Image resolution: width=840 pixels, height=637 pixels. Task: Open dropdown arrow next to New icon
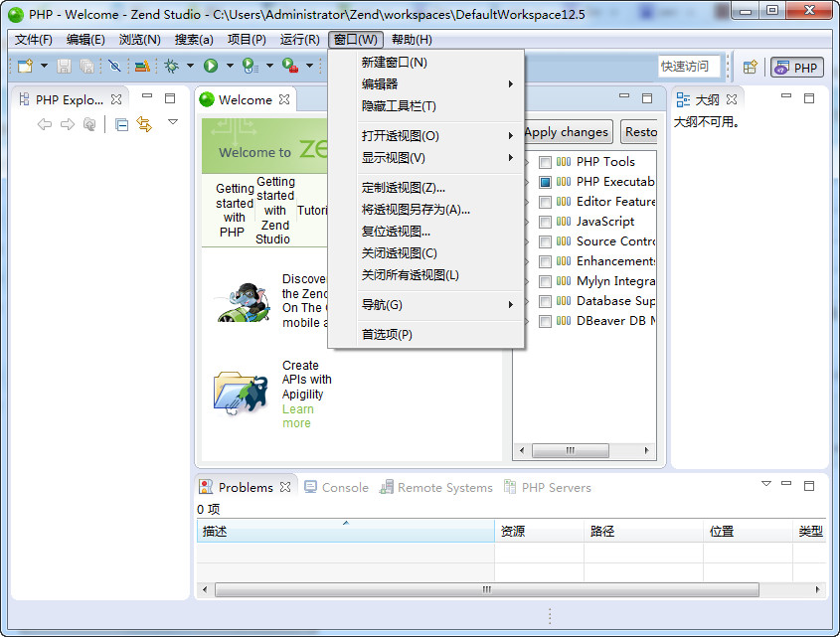pos(44,66)
